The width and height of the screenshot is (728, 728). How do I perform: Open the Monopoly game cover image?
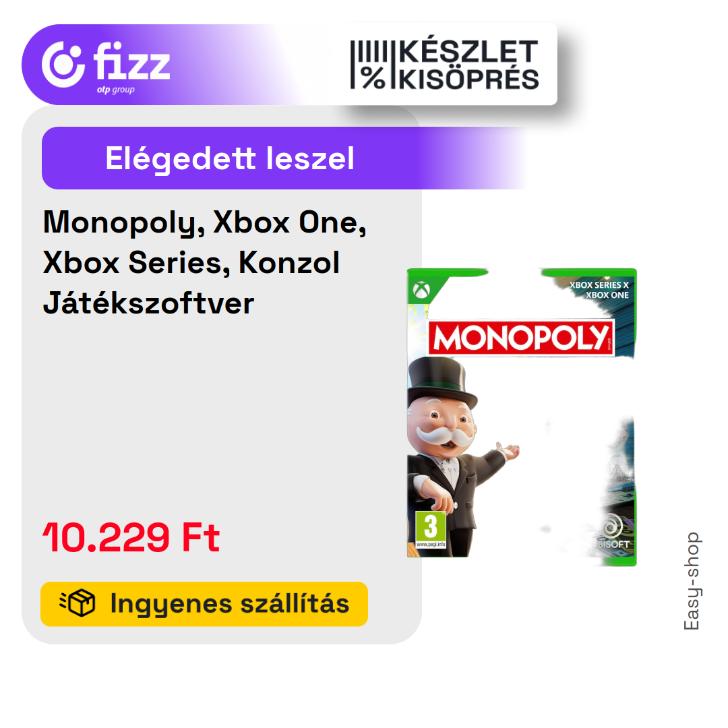tap(522, 417)
